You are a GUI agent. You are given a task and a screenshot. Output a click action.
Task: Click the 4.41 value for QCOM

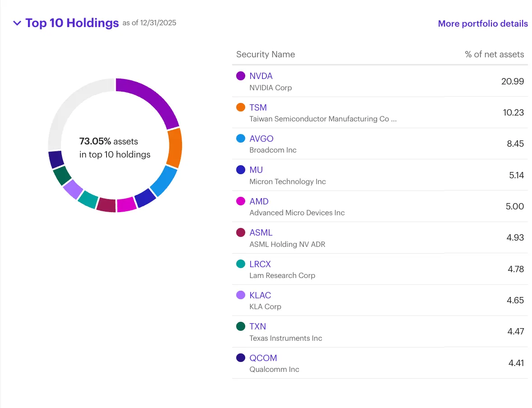[x=516, y=363]
